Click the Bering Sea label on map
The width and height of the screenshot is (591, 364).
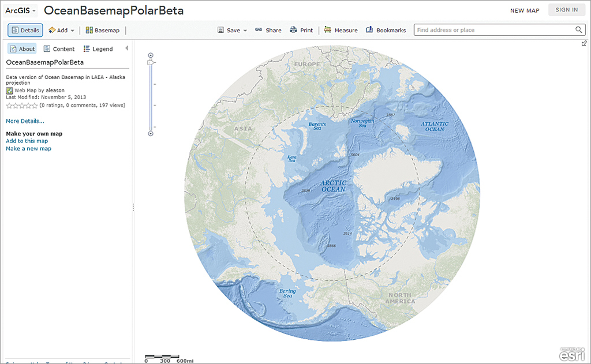pyautogui.click(x=287, y=293)
